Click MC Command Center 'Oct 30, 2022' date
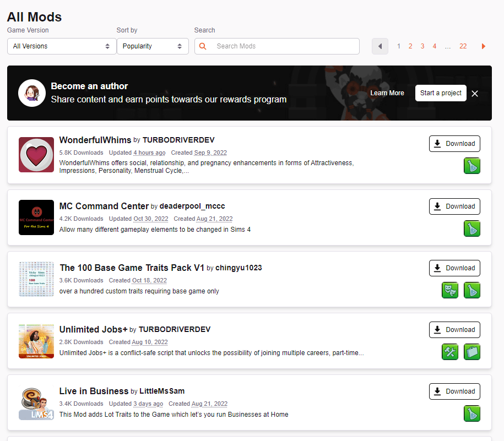 (151, 219)
